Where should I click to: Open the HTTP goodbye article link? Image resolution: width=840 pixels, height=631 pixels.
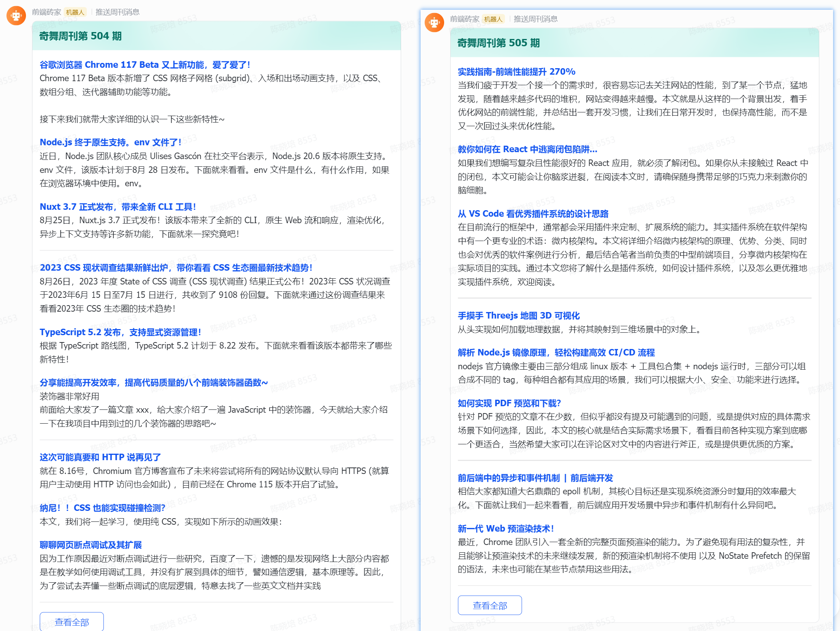pyautogui.click(x=100, y=457)
